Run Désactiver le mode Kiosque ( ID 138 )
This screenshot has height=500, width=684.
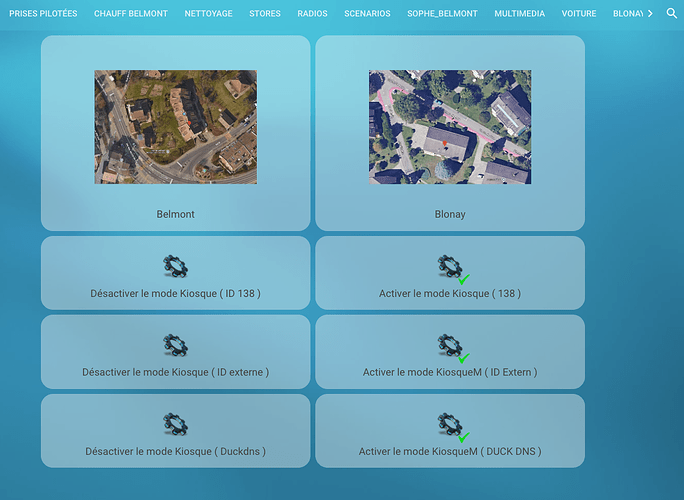(x=176, y=273)
